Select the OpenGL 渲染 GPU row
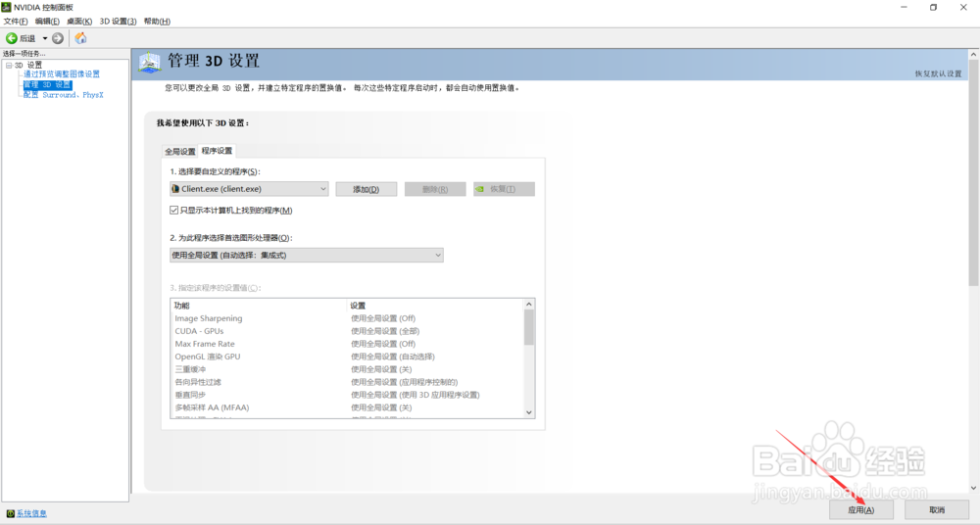This screenshot has height=525, width=980. click(x=347, y=357)
